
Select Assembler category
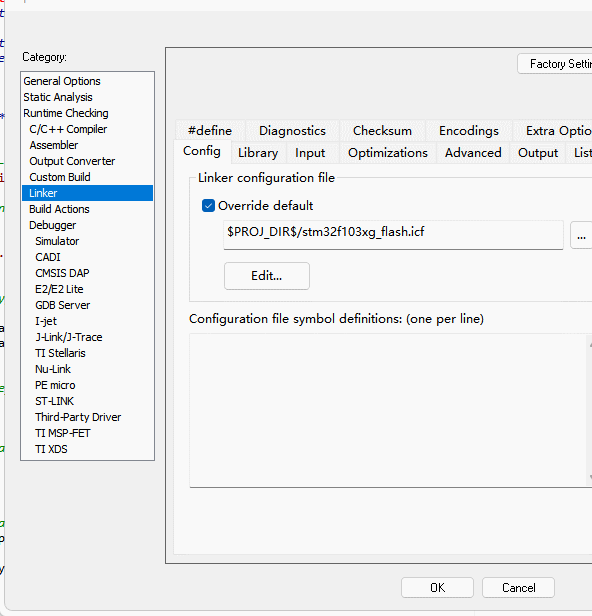pyautogui.click(x=87, y=145)
